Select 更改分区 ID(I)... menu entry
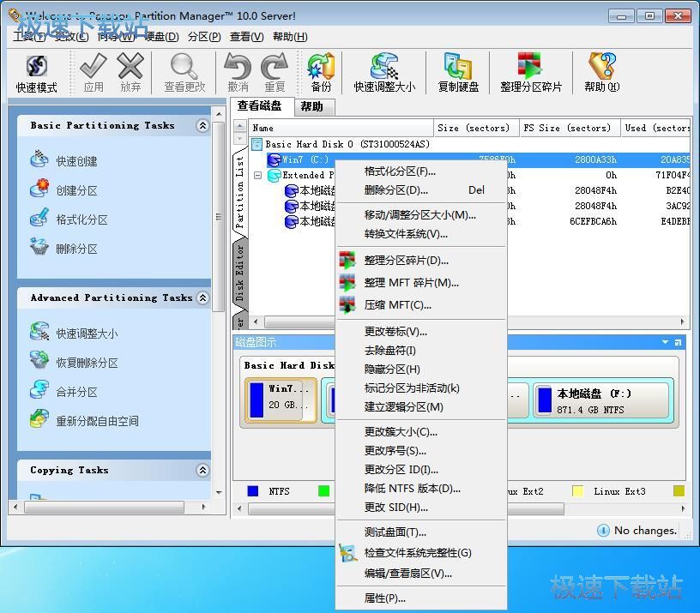Viewport: 700px width, 613px height. click(421, 469)
